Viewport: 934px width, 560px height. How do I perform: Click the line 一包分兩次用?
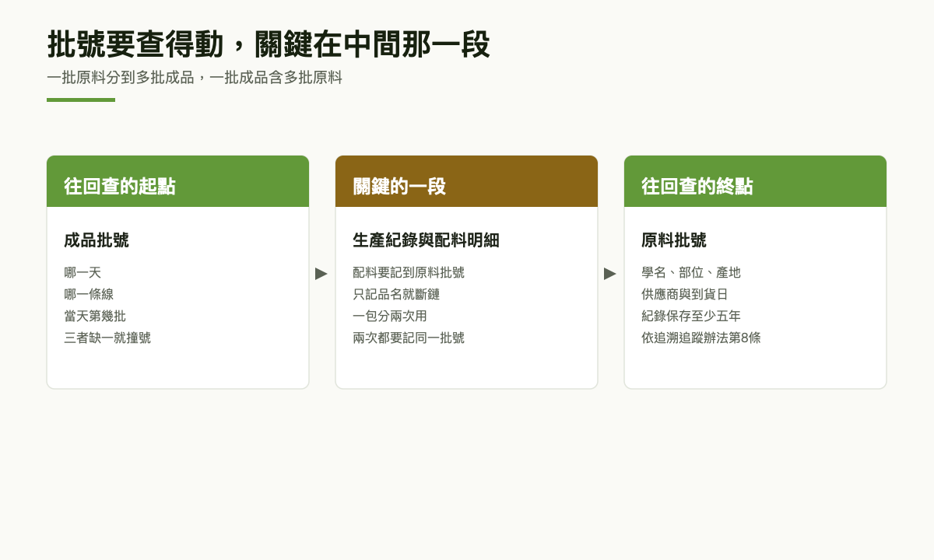coord(390,316)
